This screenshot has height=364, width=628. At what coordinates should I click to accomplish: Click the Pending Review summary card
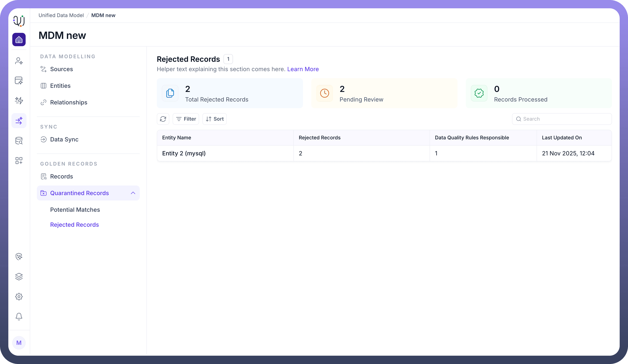pos(384,93)
